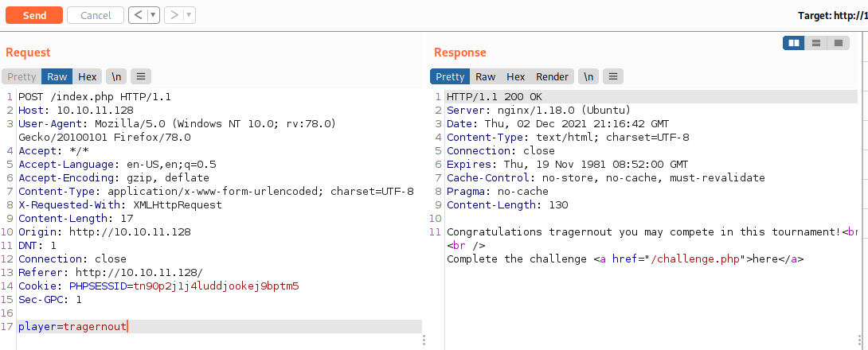Switch Request view to Pretty tab
The height and width of the screenshot is (350, 868).
[x=22, y=77]
